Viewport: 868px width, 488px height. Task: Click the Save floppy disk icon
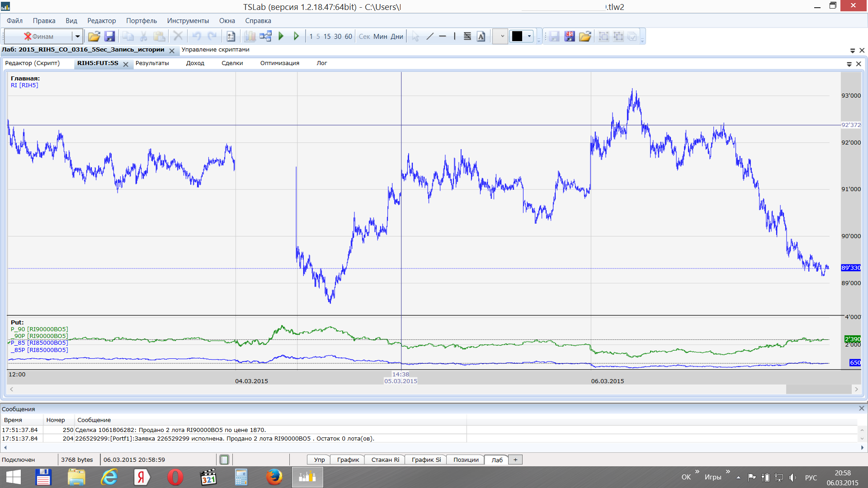pos(109,36)
